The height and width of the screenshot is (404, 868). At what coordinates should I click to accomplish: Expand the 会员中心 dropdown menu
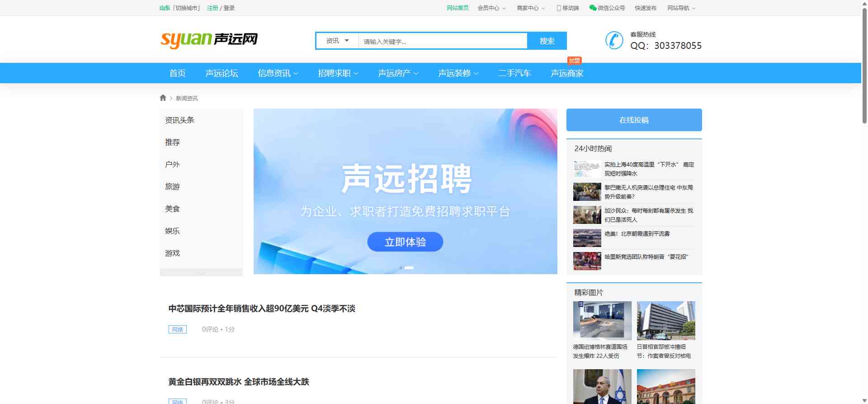tap(491, 8)
